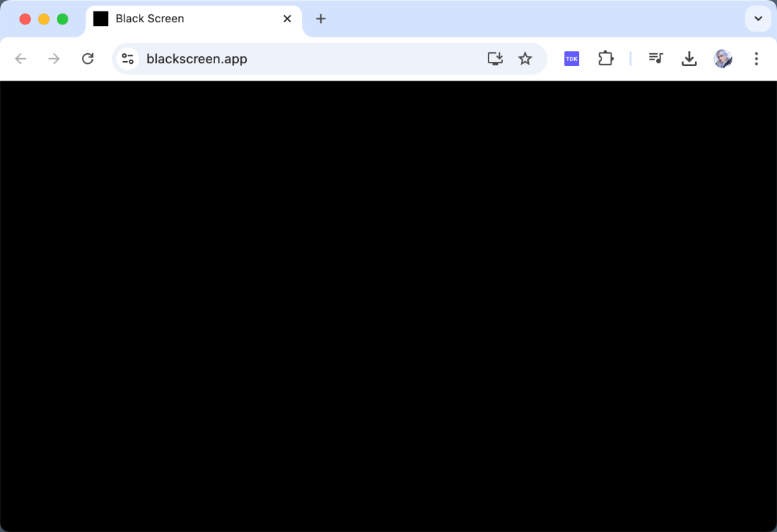
Task: Bookmark this tab with the star icon
Action: (x=524, y=59)
